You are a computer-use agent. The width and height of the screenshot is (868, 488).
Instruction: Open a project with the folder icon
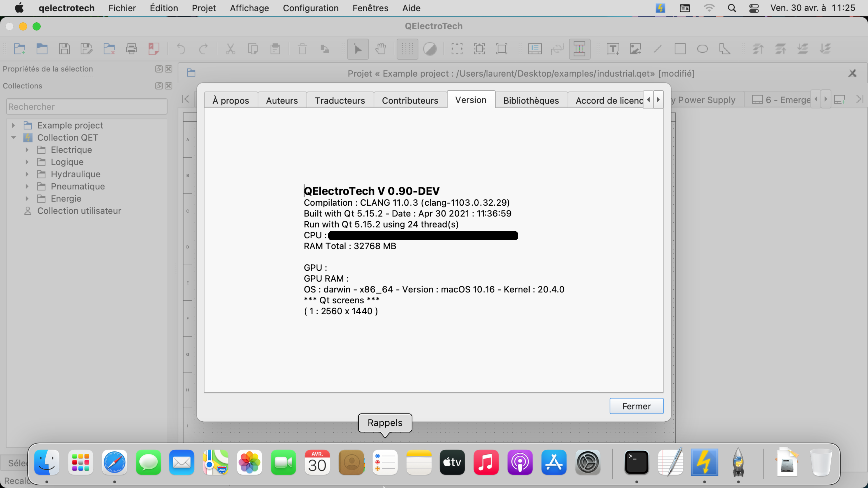pyautogui.click(x=42, y=49)
